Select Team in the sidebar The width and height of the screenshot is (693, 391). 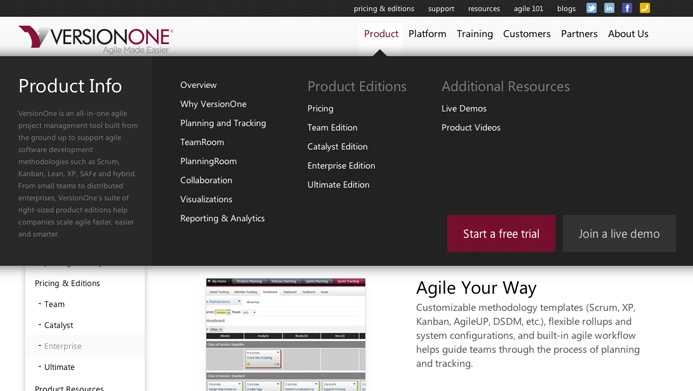(x=54, y=304)
